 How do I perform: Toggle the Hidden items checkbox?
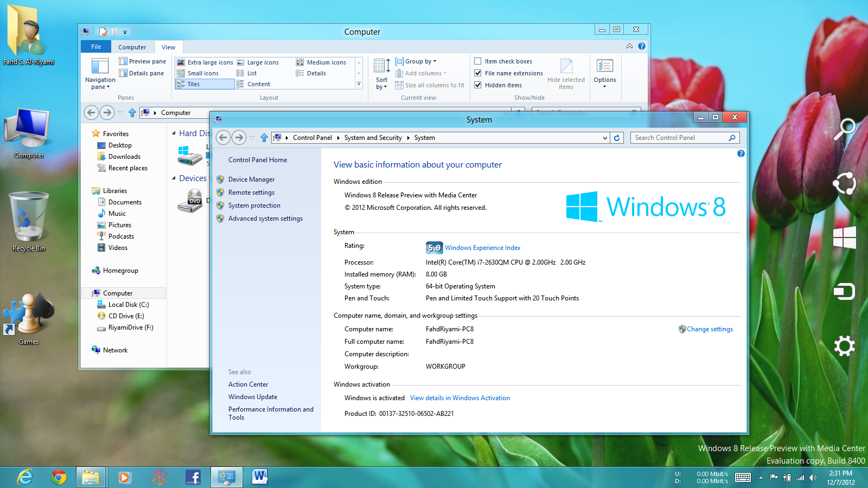tap(478, 85)
